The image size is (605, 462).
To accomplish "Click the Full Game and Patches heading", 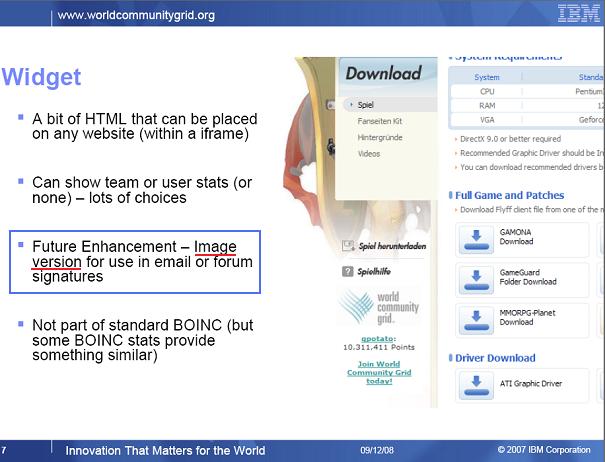I will pos(509,195).
